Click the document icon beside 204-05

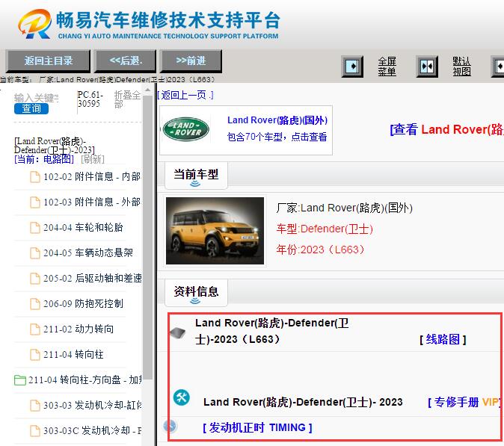pyautogui.click(x=35, y=253)
